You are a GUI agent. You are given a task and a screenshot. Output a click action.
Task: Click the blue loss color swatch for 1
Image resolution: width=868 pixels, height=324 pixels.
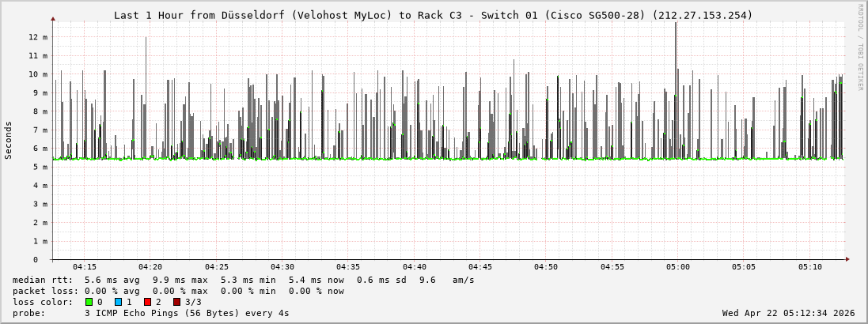(118, 302)
